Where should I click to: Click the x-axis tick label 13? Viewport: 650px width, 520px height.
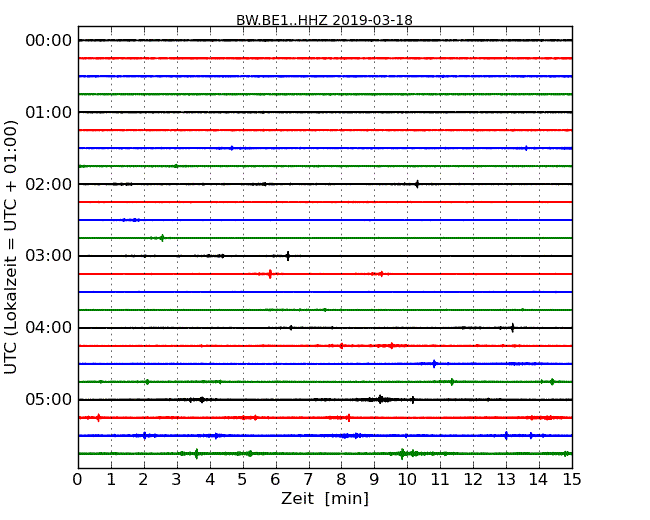click(506, 480)
